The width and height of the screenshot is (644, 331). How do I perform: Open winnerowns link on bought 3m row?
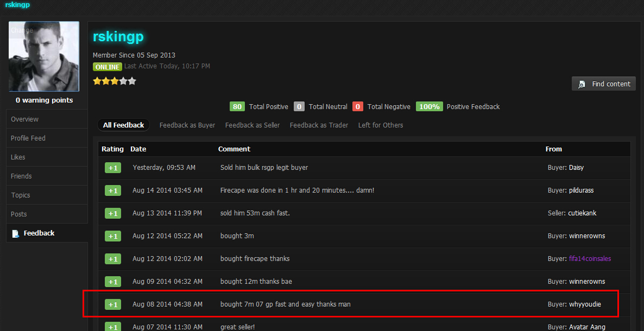coord(587,235)
